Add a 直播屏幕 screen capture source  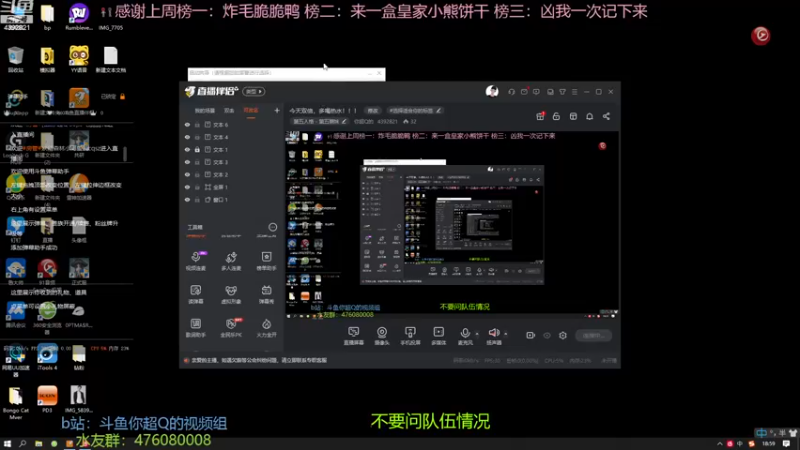354,336
